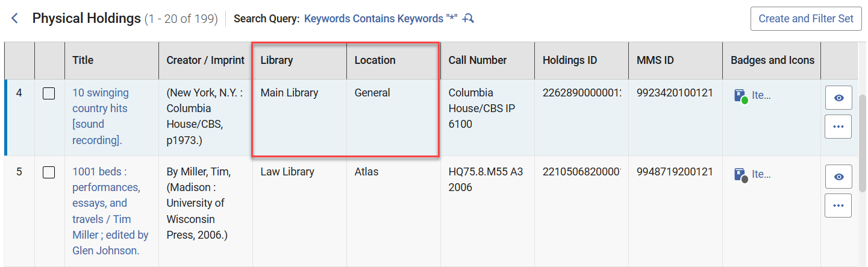Click the Badges and Icons column header
This screenshot has height=267, width=868.
tap(772, 60)
